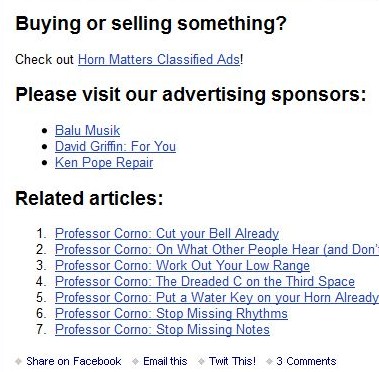
Task: Open article Cut your Bell Already
Action: pyautogui.click(x=167, y=233)
